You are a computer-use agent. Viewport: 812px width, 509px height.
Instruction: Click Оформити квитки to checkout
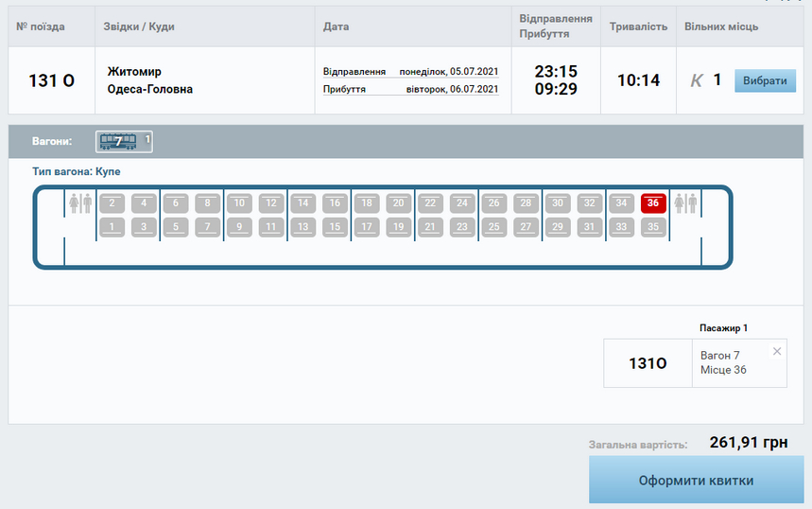[x=696, y=481]
